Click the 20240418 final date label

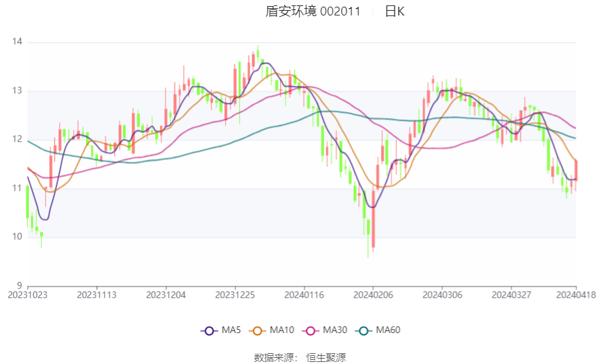click(x=575, y=294)
